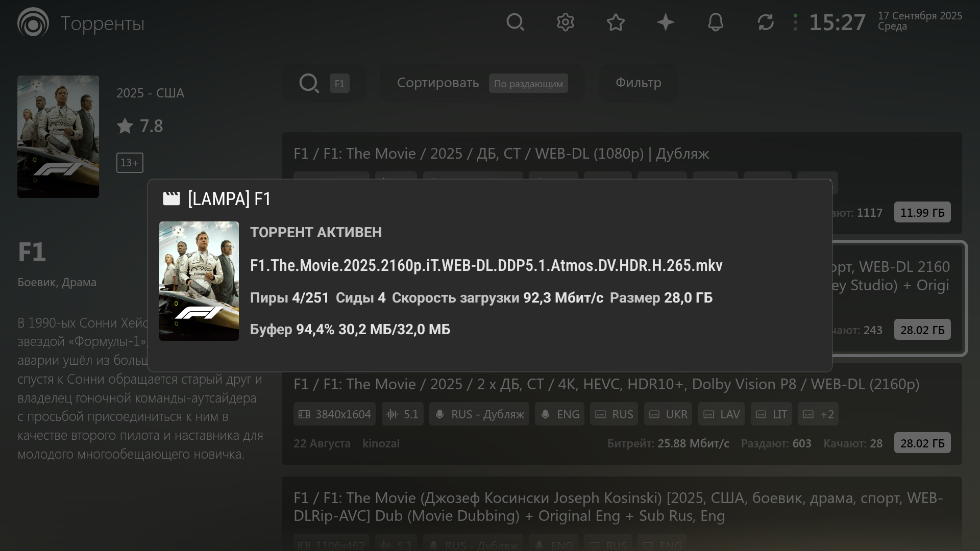Click the poster inside the LAMPA F1 popup

[199, 281]
